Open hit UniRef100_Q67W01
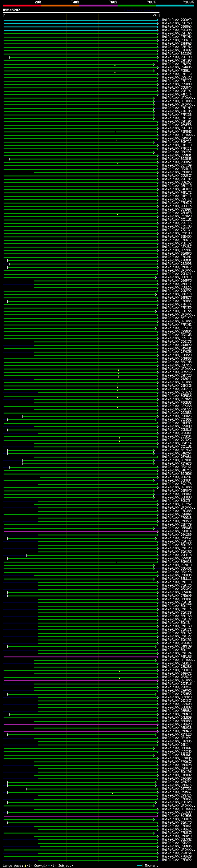 (x=176, y=460)
